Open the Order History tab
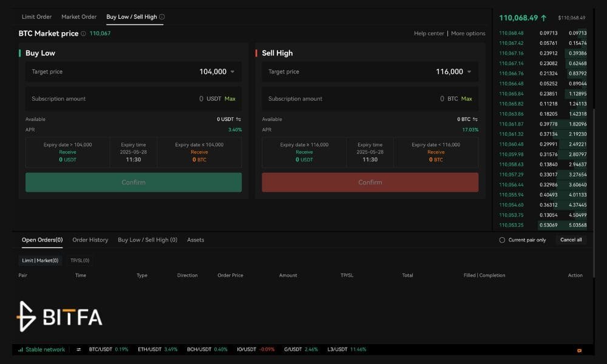This screenshot has width=607, height=364. tap(90, 240)
